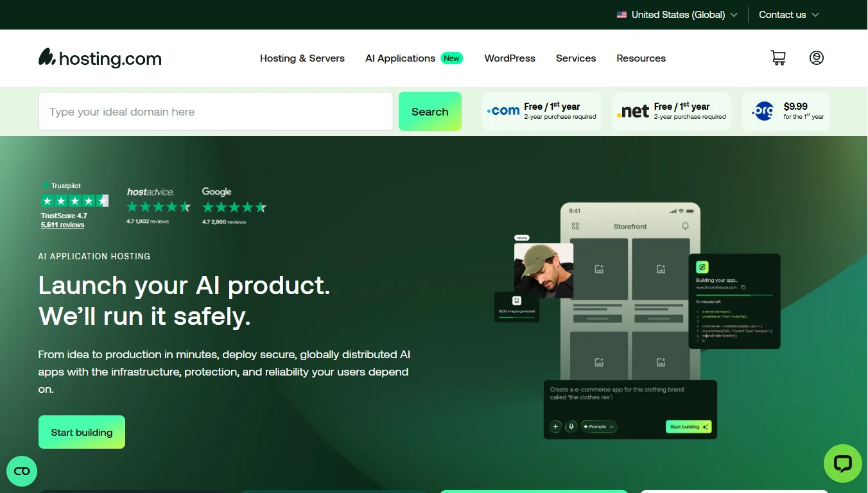Click the Google five-star rating

[x=234, y=207]
